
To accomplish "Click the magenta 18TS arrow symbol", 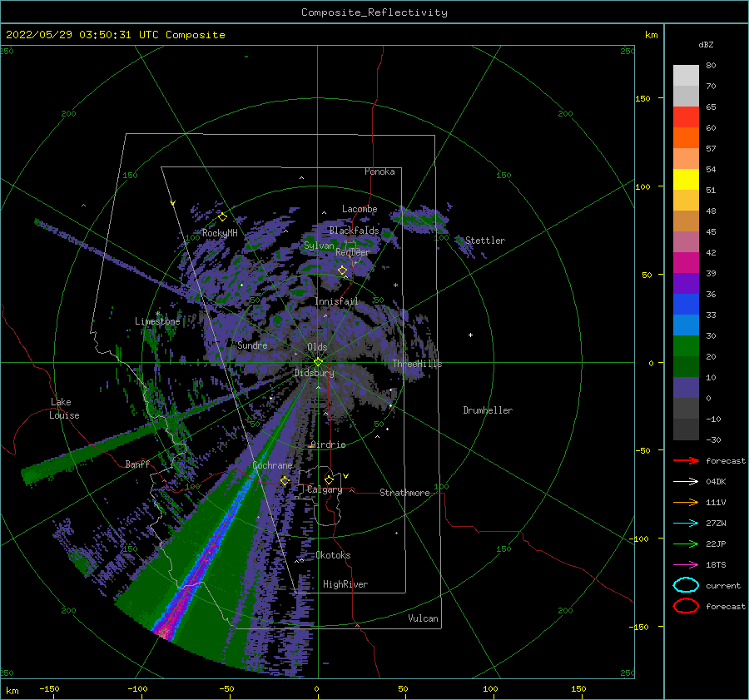I will pos(686,565).
